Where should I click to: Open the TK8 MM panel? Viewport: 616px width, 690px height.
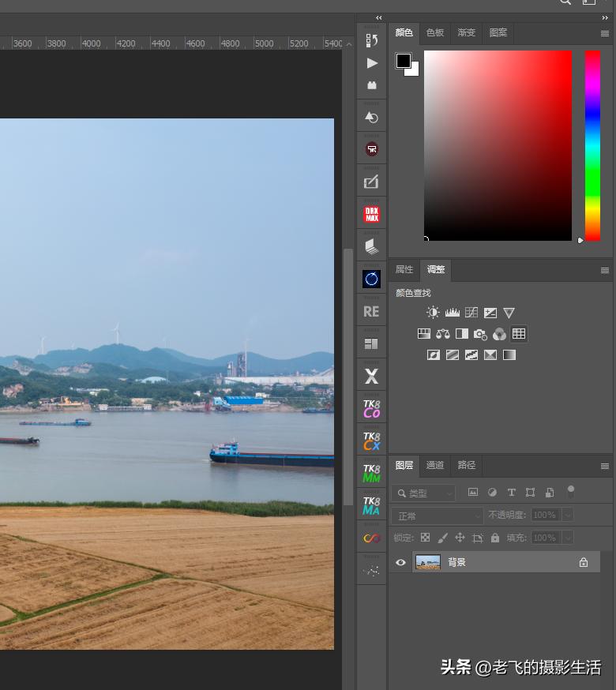coord(371,473)
